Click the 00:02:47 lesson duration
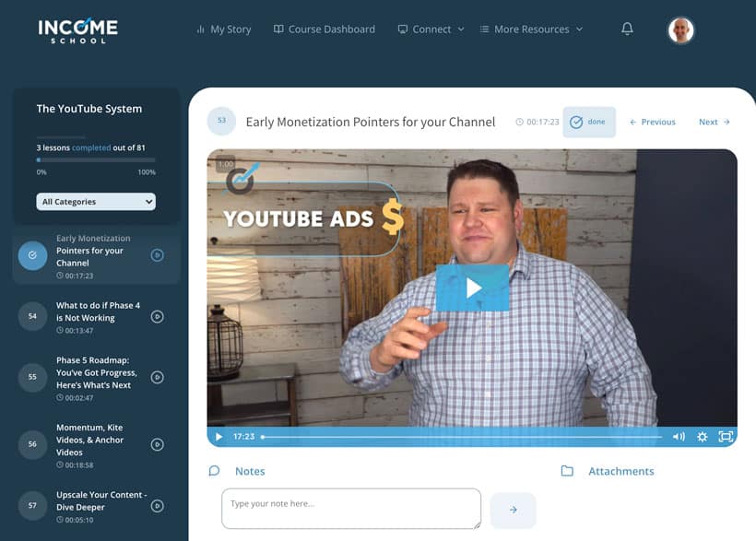 click(x=75, y=398)
